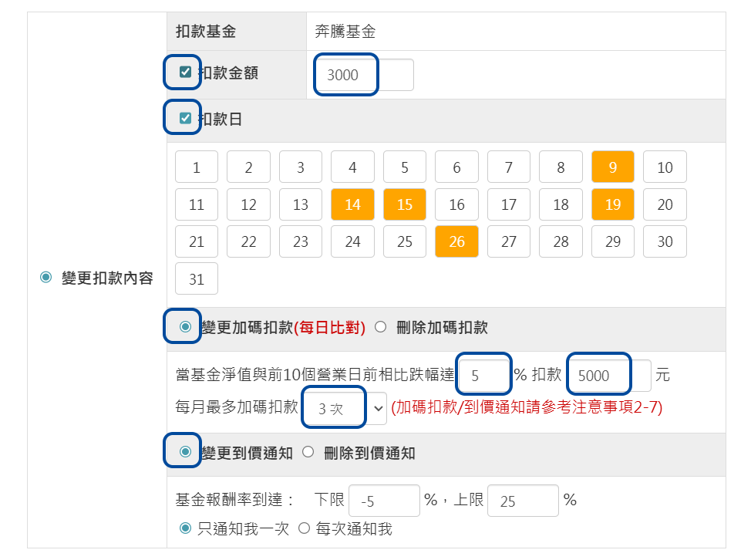
Task: Select day 31 deduction date
Action: click(x=197, y=278)
